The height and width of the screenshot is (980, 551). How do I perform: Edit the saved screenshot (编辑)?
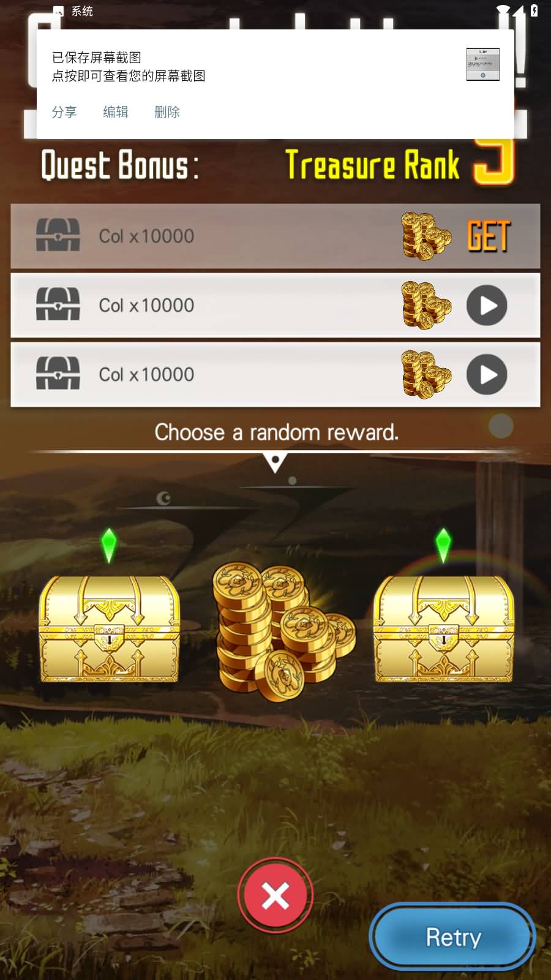(116, 111)
